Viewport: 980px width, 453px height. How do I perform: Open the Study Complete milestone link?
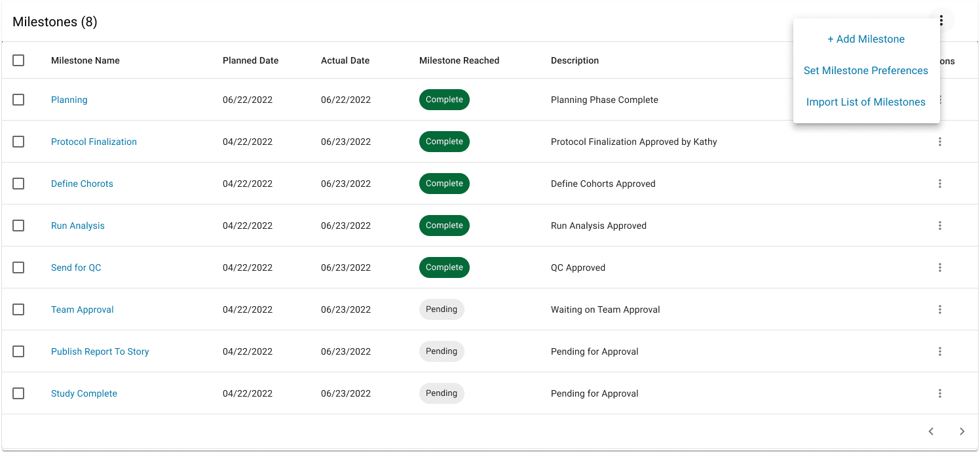click(84, 393)
